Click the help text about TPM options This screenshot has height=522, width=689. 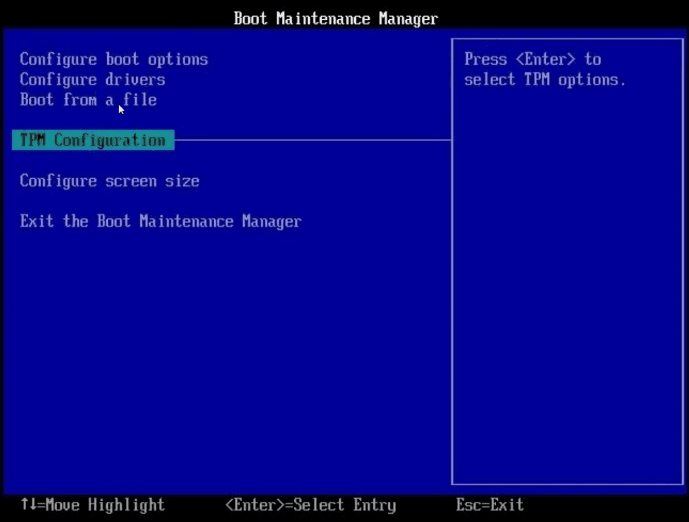tap(544, 70)
